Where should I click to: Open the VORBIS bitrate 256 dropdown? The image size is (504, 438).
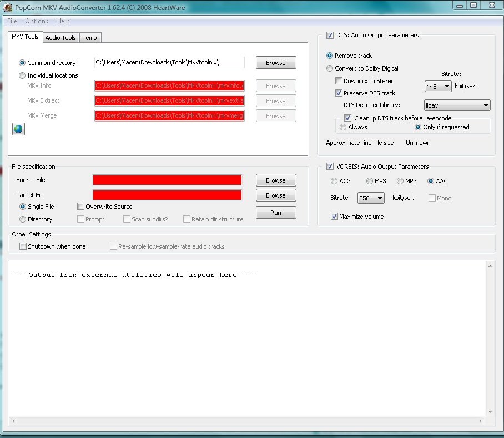371,198
